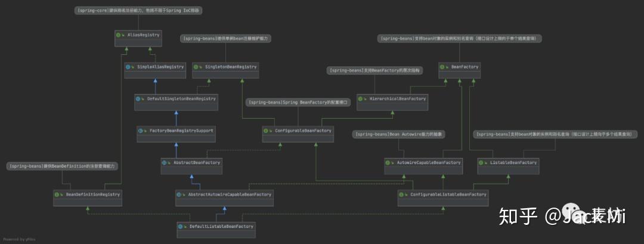644x244 pixels.
Task: Click the class icon on SimpleAliasRegistry node
Action: (x=128, y=67)
